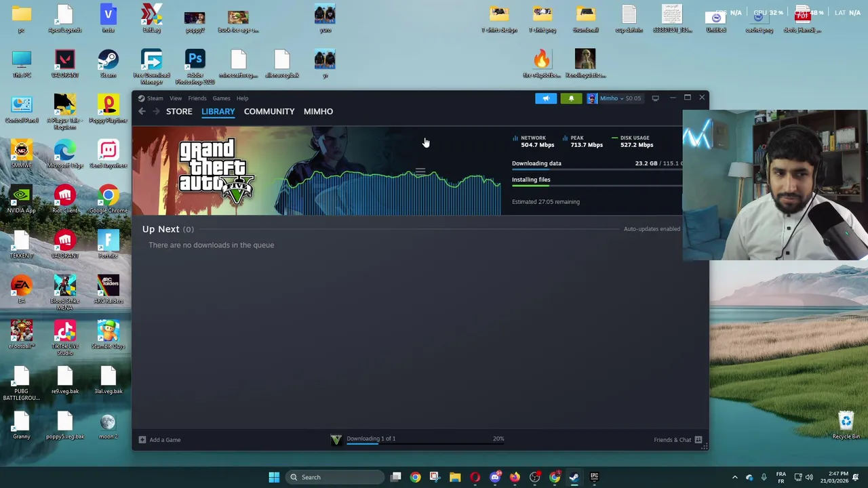Image resolution: width=868 pixels, height=488 pixels.
Task: Open A Plague Tale Requiem shortcut
Action: click(x=64, y=112)
